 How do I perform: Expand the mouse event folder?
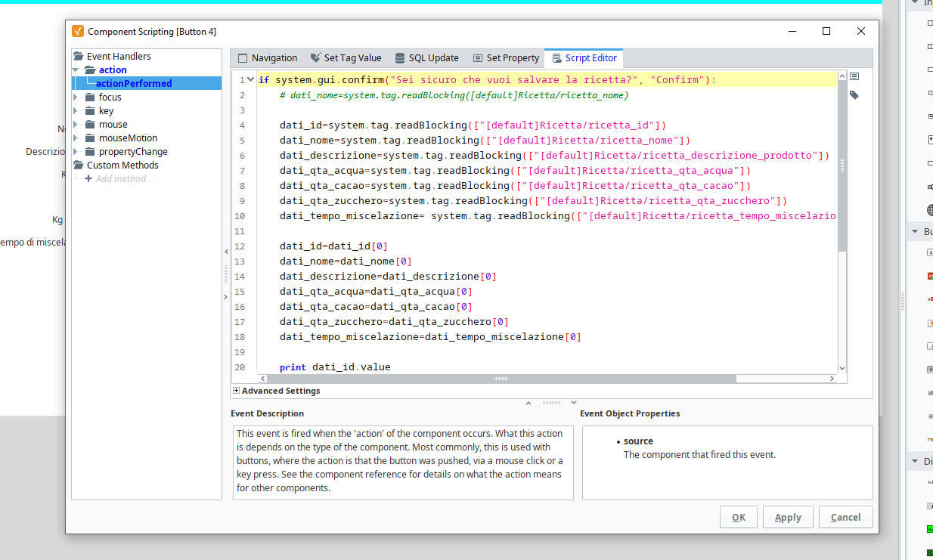(x=76, y=125)
